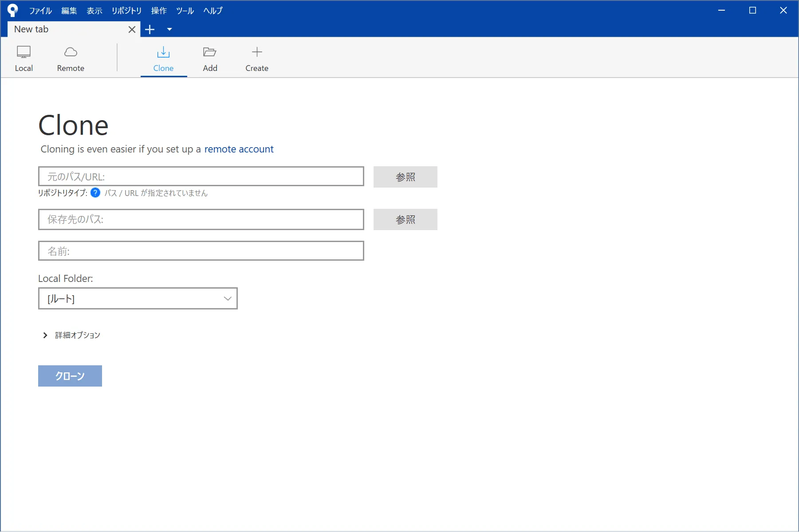Open the Local repositories view
The width and height of the screenshot is (799, 532).
(24, 58)
